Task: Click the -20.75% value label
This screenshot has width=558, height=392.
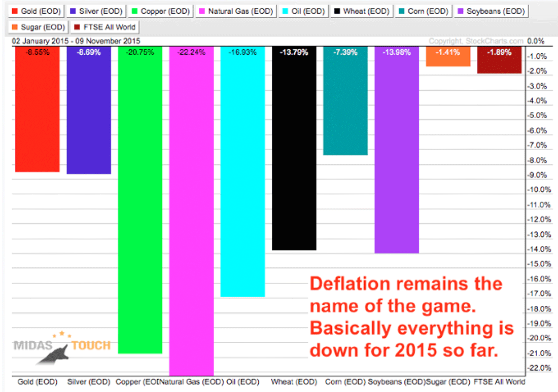Action: pos(140,52)
